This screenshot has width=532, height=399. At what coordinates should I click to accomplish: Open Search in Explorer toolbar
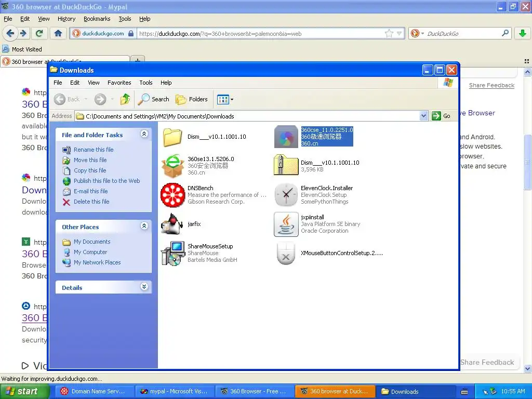click(x=153, y=99)
